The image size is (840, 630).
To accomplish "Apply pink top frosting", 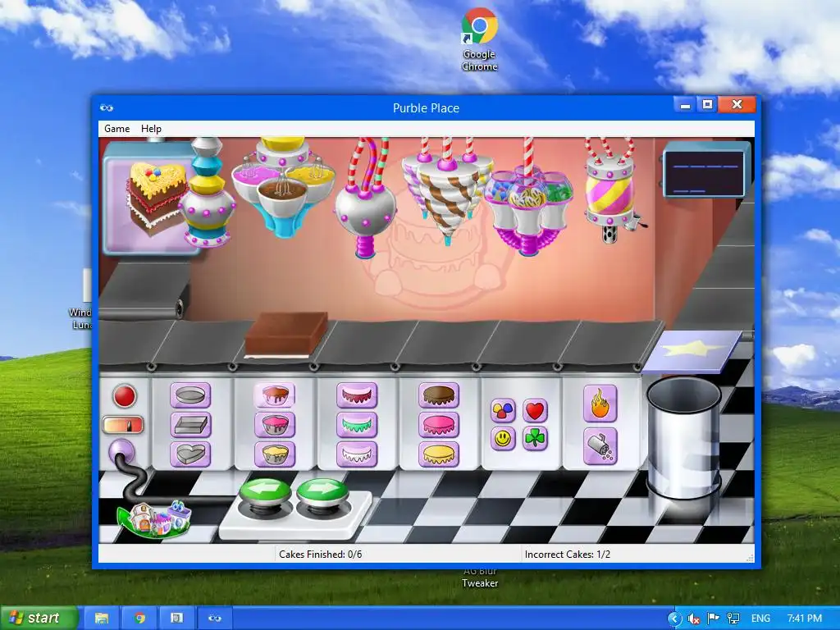I will [x=439, y=426].
